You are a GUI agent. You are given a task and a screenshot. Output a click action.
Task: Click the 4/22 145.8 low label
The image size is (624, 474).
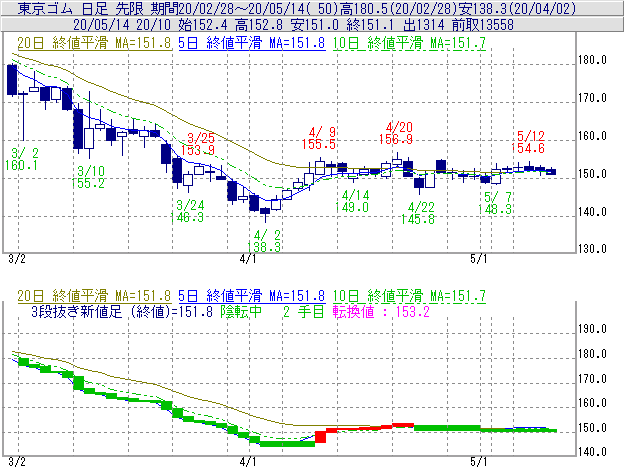click(417, 213)
